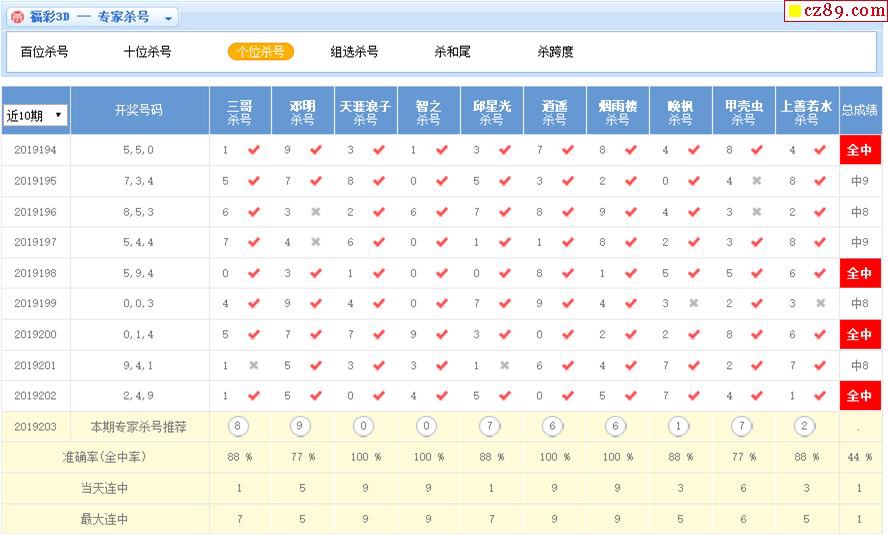Screen dimensions: 888x537
Task: Click the 三哥 杀号 column header
Action: 240,111
